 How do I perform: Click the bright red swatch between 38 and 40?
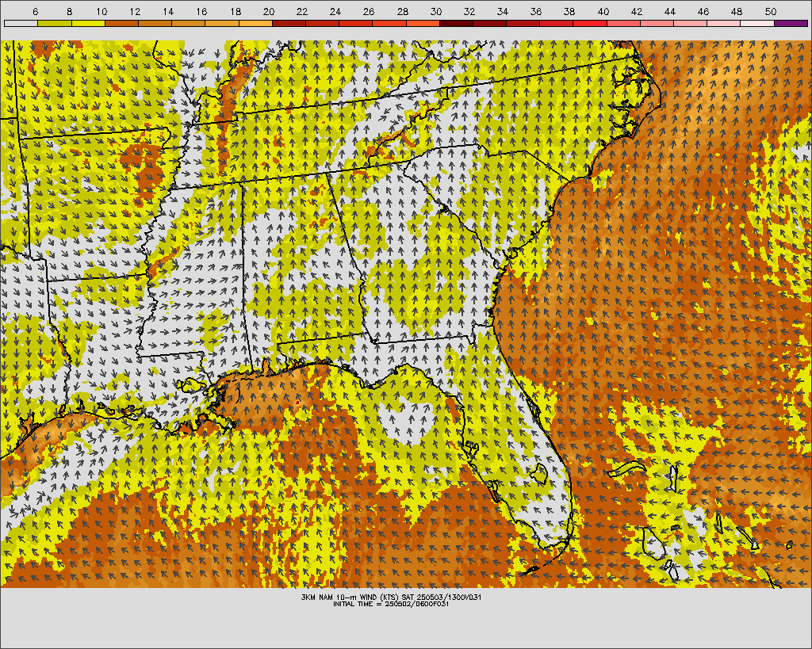pos(590,23)
